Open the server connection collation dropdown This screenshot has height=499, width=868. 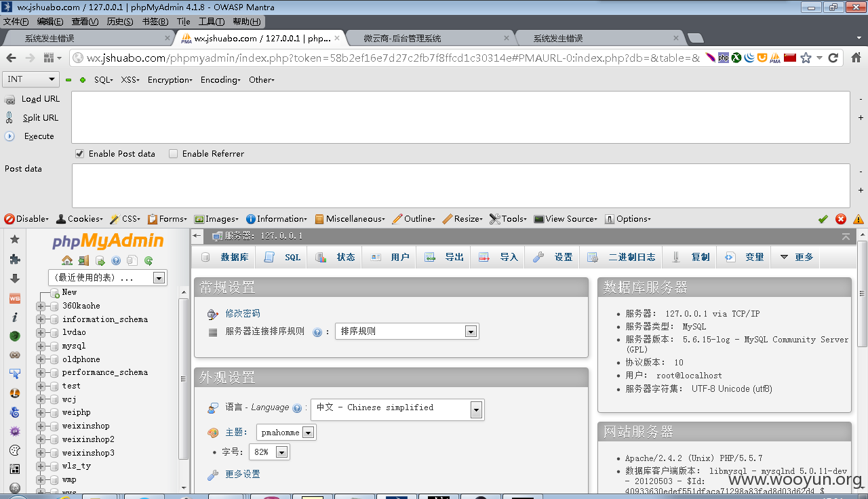pyautogui.click(x=407, y=332)
